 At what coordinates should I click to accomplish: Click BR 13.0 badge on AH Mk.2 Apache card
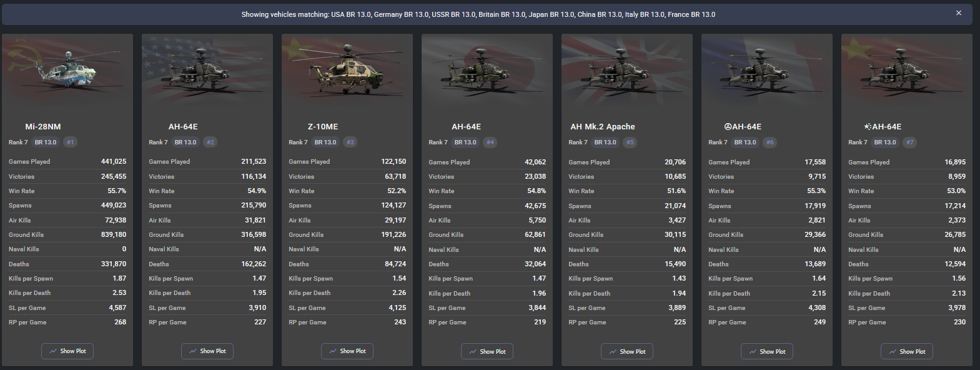point(605,142)
